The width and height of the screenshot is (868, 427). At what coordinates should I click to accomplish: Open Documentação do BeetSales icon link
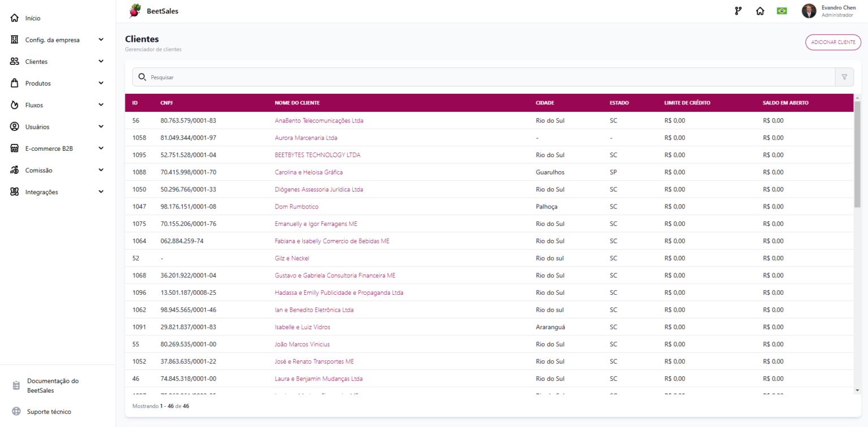point(16,386)
